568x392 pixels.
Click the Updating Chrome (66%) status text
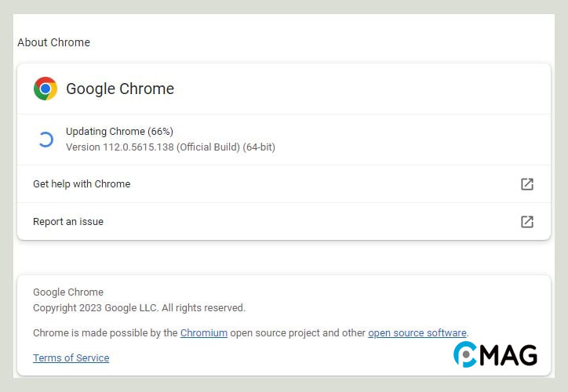point(119,132)
